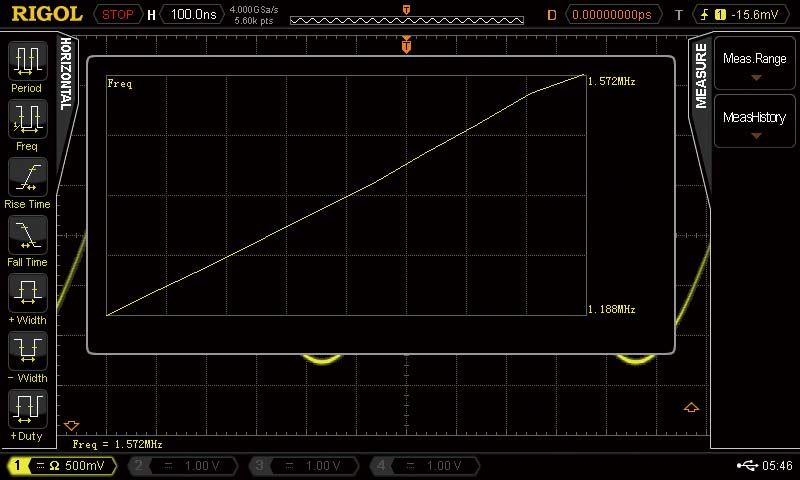Click the HORIZONTAL side tab
This screenshot has width=800, height=480.
66,74
